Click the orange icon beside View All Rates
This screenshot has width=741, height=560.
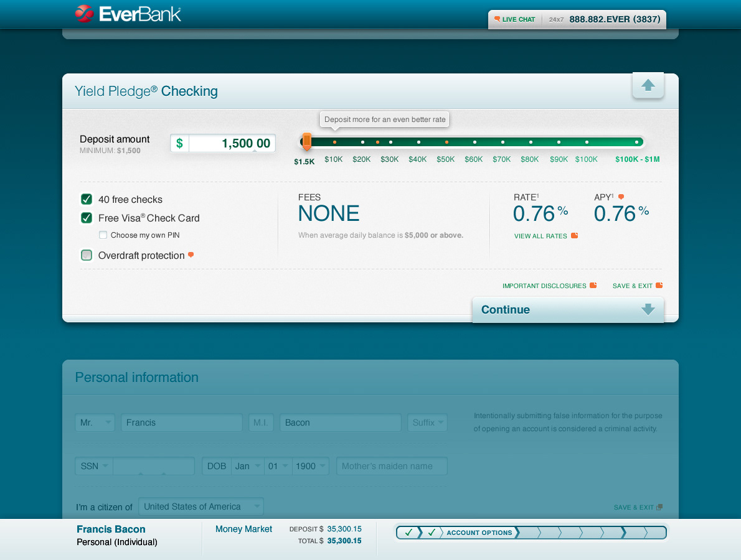point(574,236)
